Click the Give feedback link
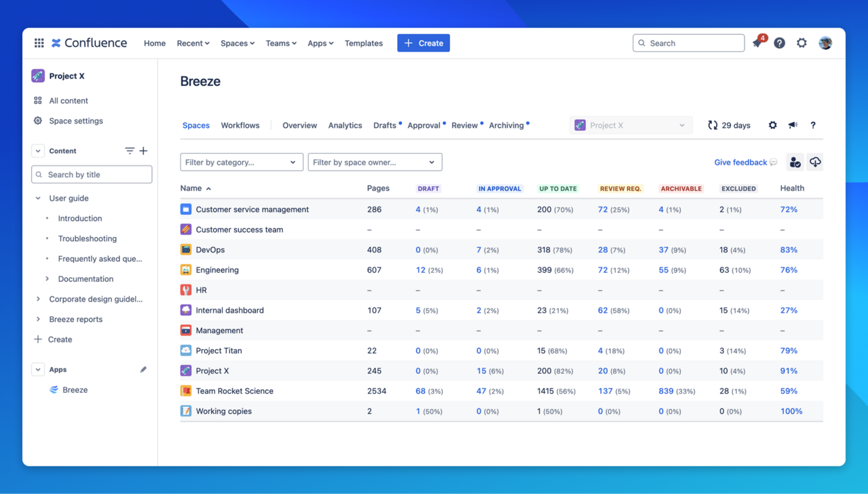Viewport: 868px width, 494px height. (x=741, y=162)
